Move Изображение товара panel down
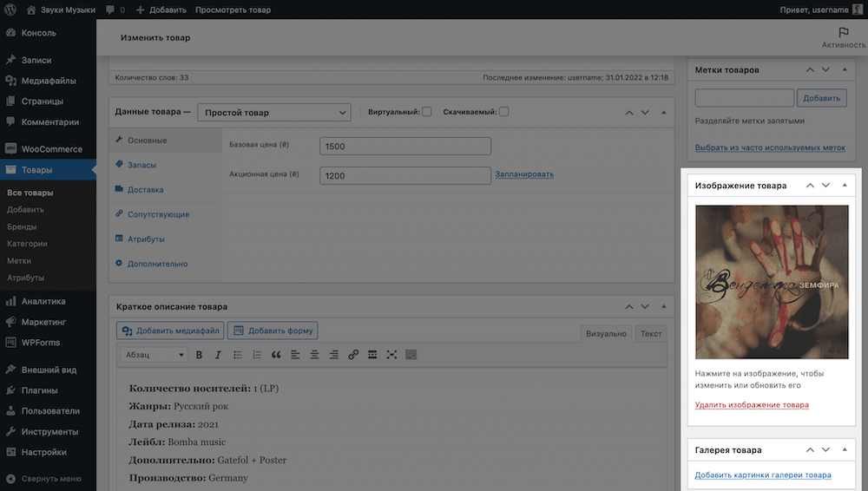Image resolution: width=868 pixels, height=491 pixels. (x=826, y=186)
